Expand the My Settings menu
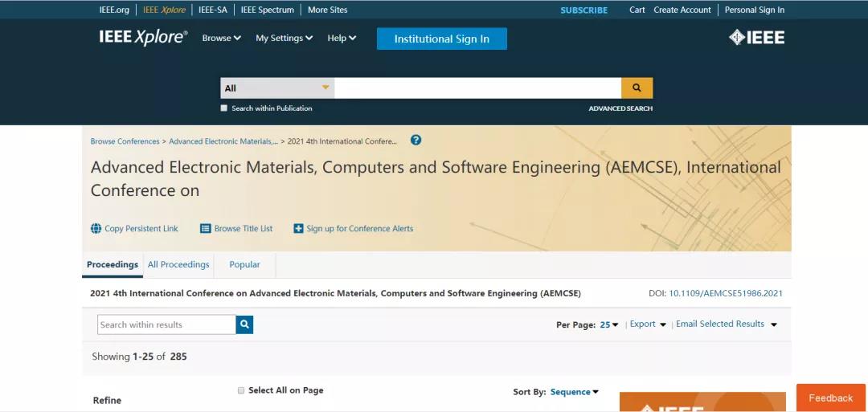 tap(284, 39)
